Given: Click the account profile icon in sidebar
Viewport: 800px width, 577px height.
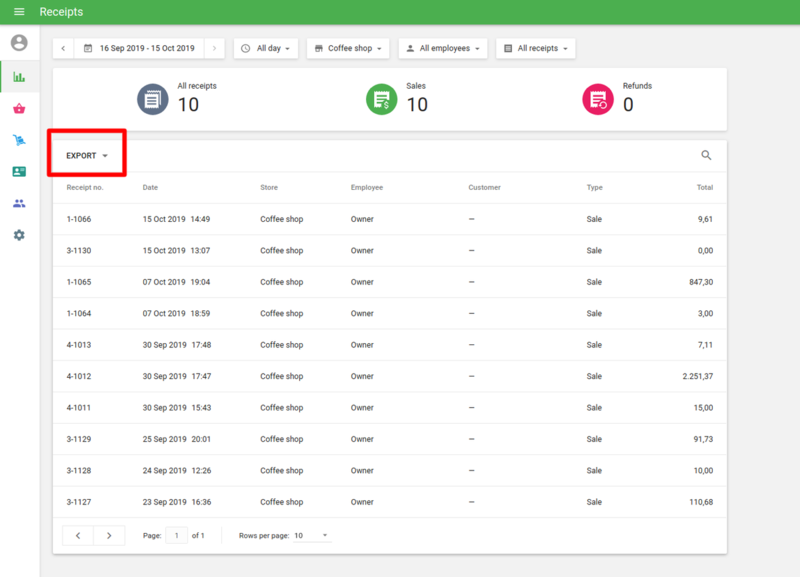Looking at the screenshot, I should [19, 43].
